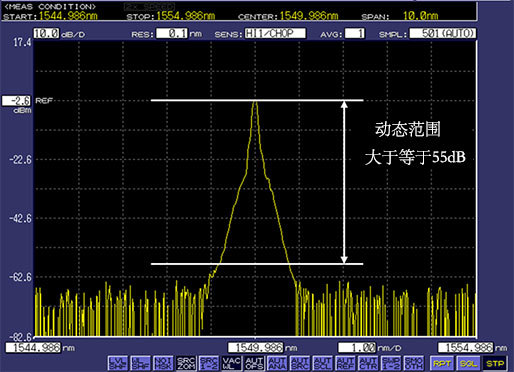Click the 17.4 top y-axis label
Screen dimensions: 514x372
point(22,42)
